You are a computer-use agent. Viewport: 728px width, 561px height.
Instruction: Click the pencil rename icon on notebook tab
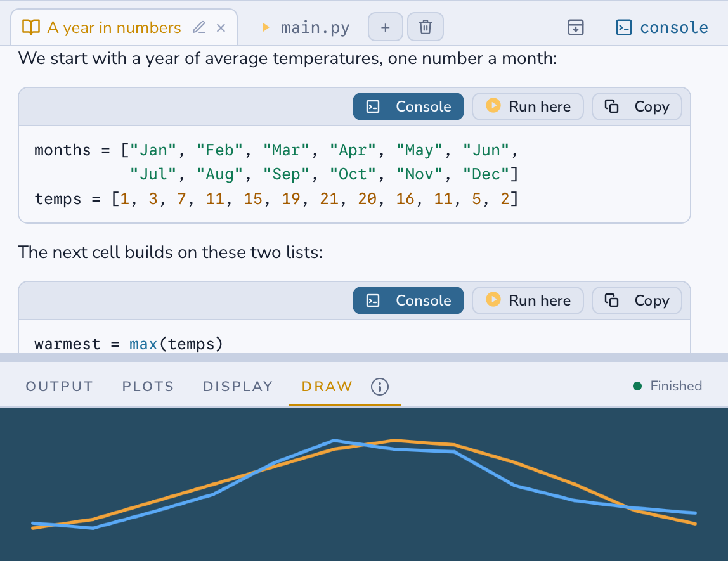[x=199, y=27]
